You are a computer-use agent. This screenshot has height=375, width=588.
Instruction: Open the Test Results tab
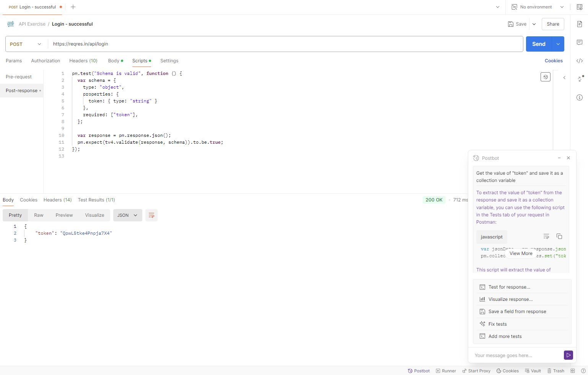pyautogui.click(x=96, y=200)
